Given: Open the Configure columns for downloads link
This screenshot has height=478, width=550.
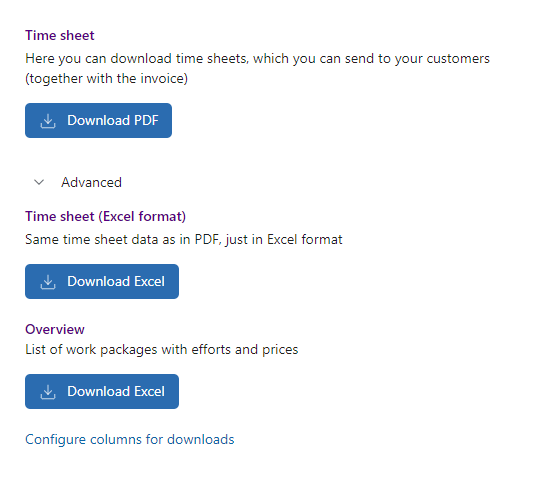Looking at the screenshot, I should coord(130,439).
